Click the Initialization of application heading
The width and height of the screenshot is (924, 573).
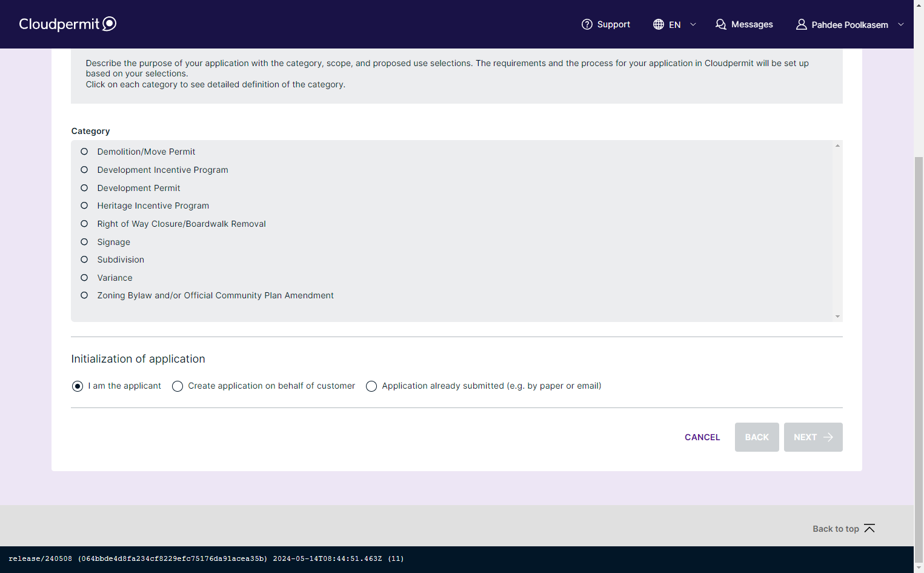138,359
